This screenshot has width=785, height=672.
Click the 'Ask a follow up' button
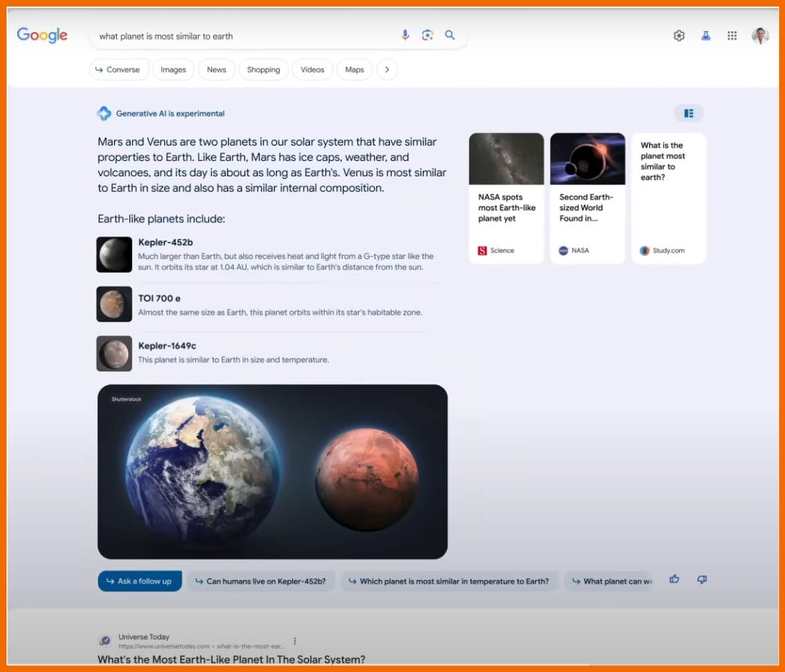pos(139,581)
